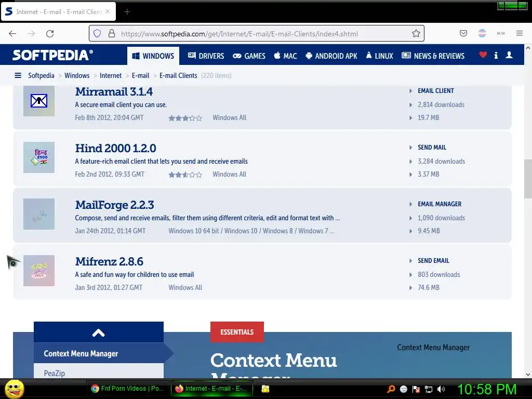
Task: Click the E-mail Clients breadcrumb link
Action: (x=178, y=75)
